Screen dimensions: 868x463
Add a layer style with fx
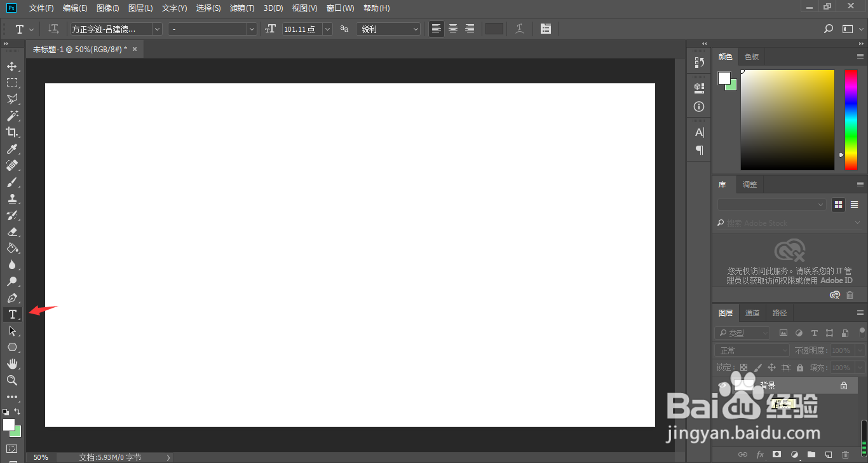point(759,455)
